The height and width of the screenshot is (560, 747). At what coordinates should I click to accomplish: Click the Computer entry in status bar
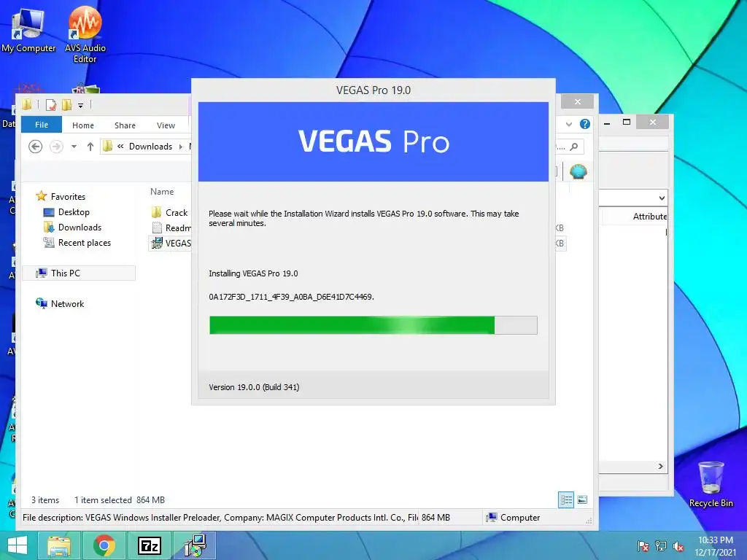pos(513,518)
